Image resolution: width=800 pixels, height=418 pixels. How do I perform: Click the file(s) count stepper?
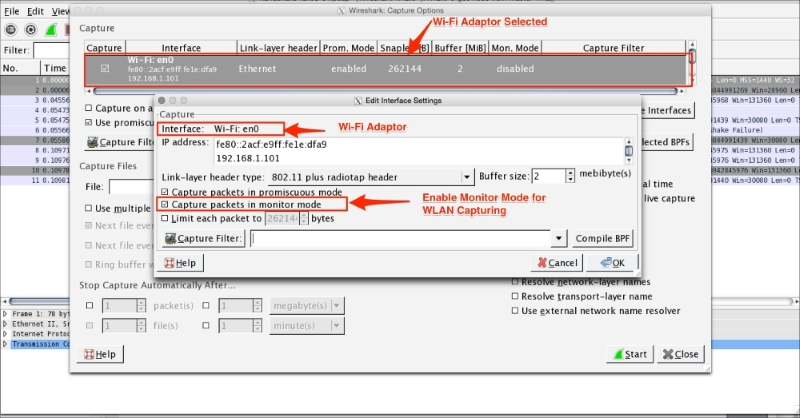pos(141,326)
